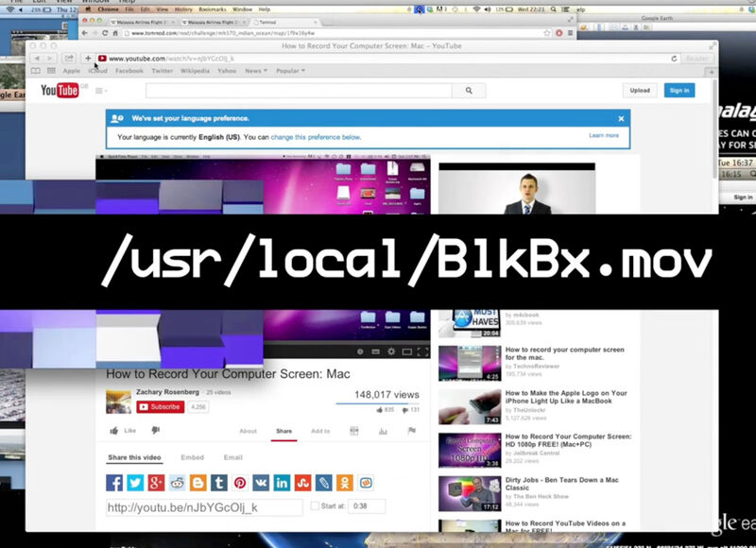Click the red Subscribe button
The height and width of the screenshot is (548, 756).
coord(159,407)
